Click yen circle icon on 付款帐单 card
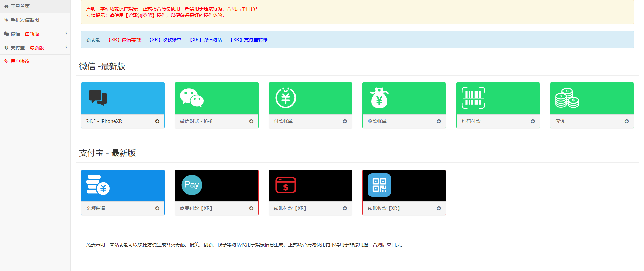This screenshot has width=644, height=271. [x=286, y=98]
